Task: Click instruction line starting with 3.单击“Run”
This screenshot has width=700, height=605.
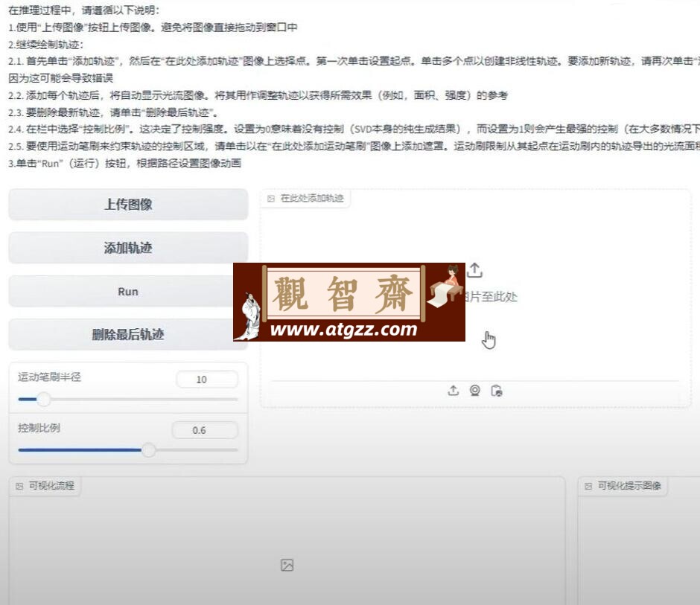Action: pos(125,163)
